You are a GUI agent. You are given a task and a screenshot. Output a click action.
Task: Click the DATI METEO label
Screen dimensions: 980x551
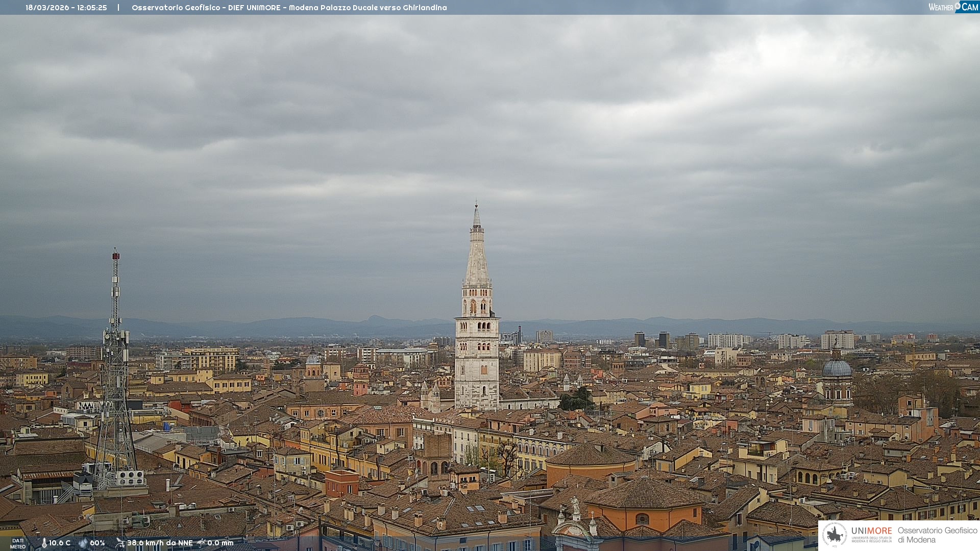pyautogui.click(x=18, y=544)
